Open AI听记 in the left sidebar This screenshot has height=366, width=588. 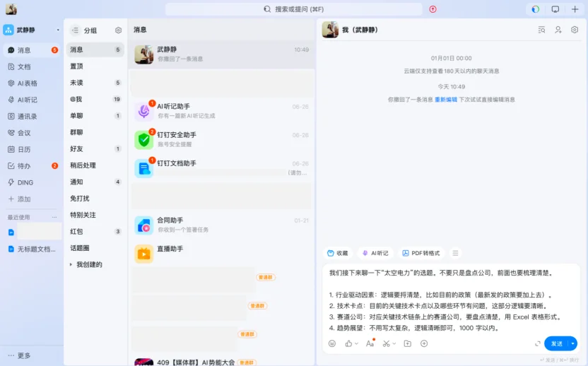[x=32, y=100]
